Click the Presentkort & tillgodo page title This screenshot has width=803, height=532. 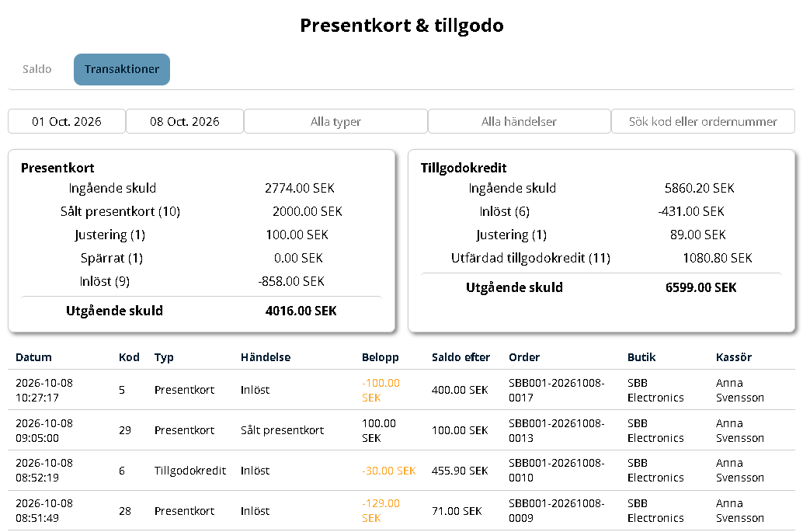pos(402,25)
